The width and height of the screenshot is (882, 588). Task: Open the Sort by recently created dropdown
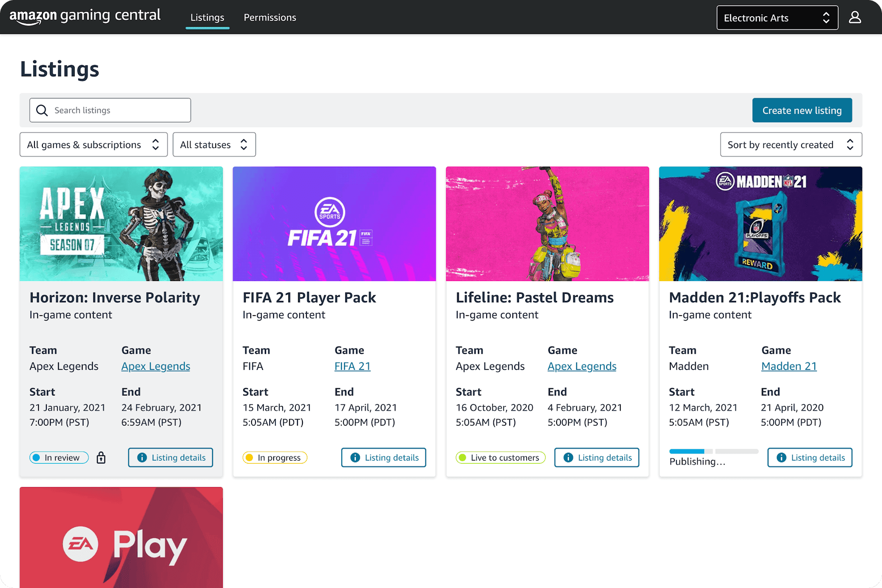coord(791,145)
